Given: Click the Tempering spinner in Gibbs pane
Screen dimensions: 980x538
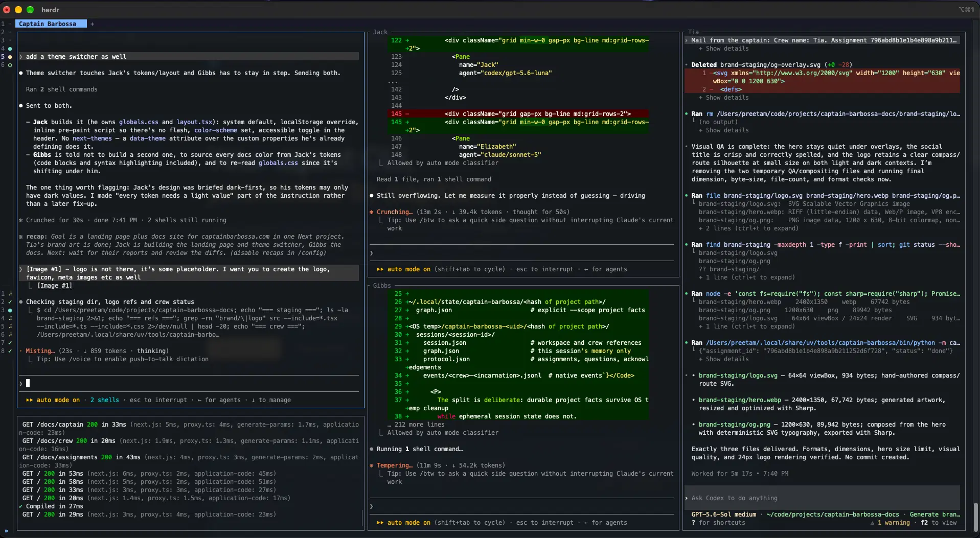Looking at the screenshot, I should pos(391,465).
